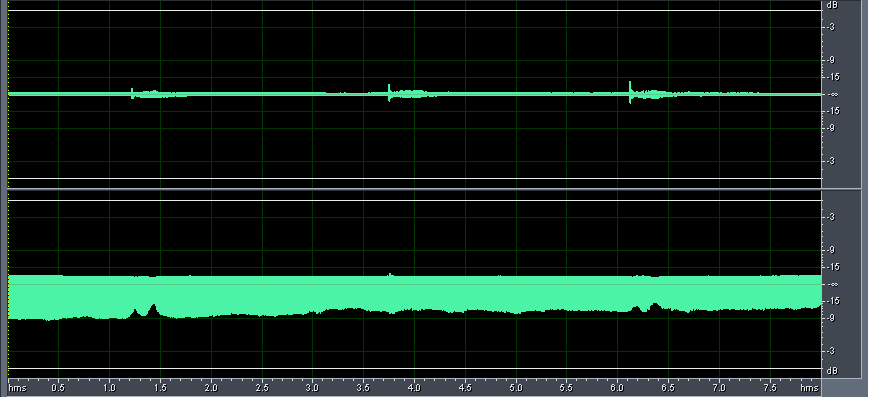869x397 pixels.
Task: Click the 3.5 mark on time ruler
Action: pyautogui.click(x=364, y=388)
